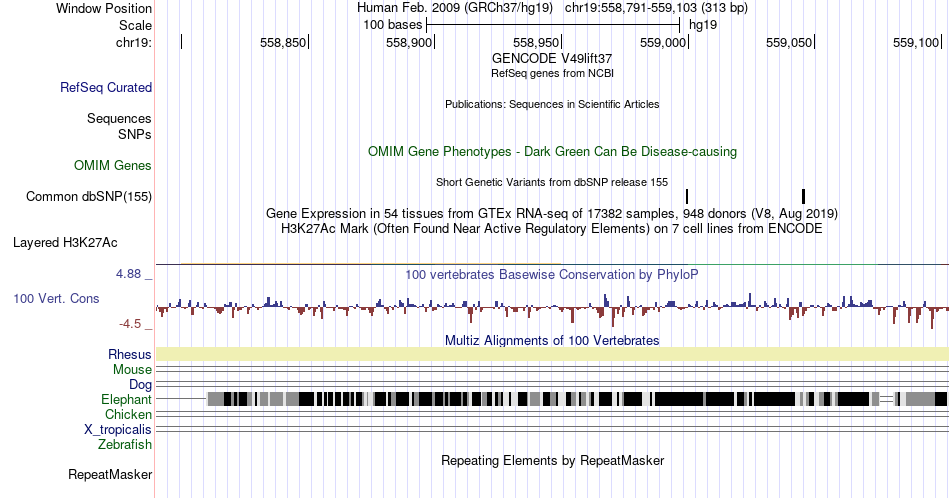Image resolution: width=950 pixels, height=498 pixels.
Task: Click the 558,950 ruler position
Action: [x=536, y=42]
